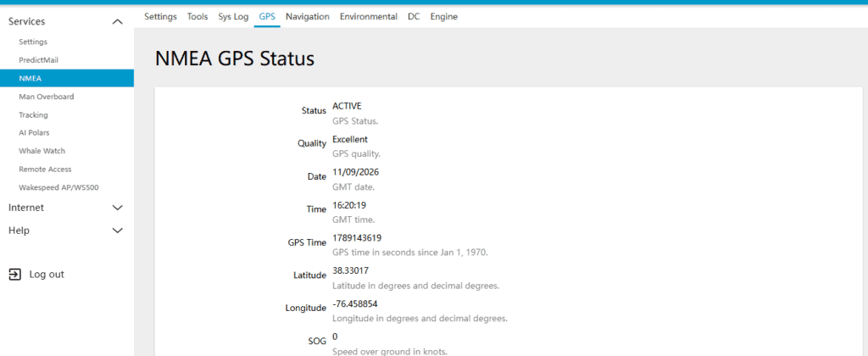The image size is (868, 356).
Task: Open Settings under Services in sidebar
Action: click(33, 42)
